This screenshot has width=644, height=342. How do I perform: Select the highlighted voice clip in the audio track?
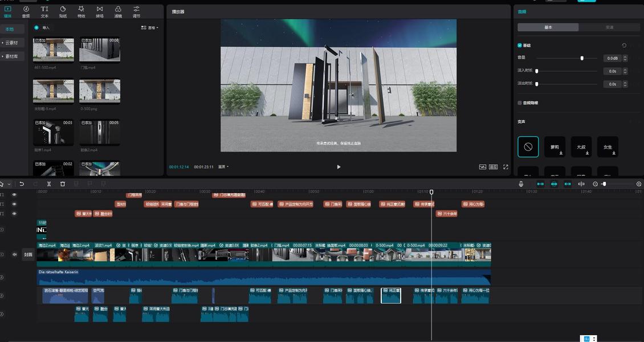pyautogui.click(x=391, y=296)
